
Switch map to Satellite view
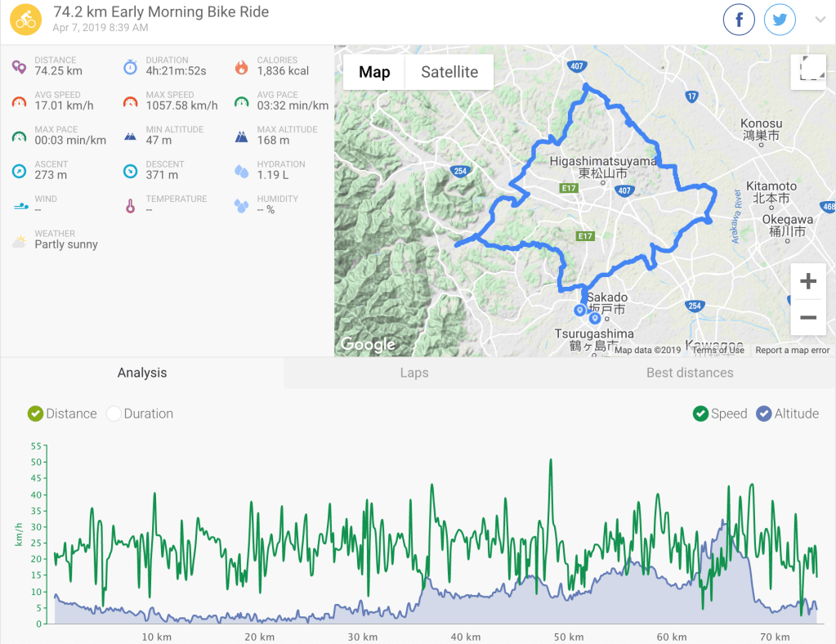pos(449,72)
